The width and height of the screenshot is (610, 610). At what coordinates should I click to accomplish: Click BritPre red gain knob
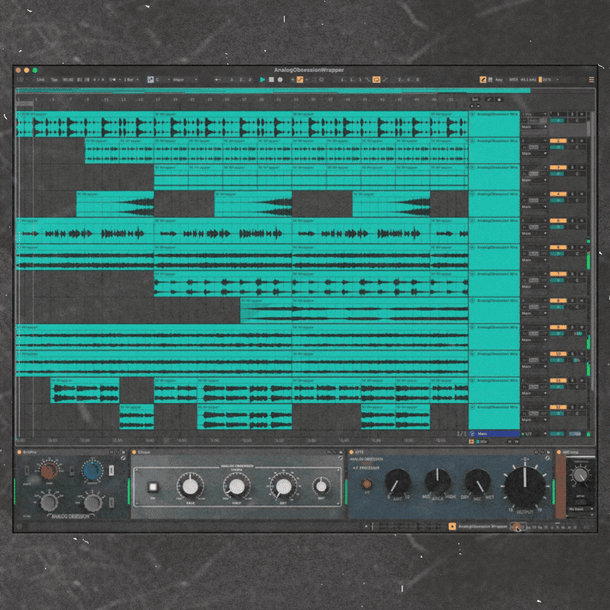[49, 471]
